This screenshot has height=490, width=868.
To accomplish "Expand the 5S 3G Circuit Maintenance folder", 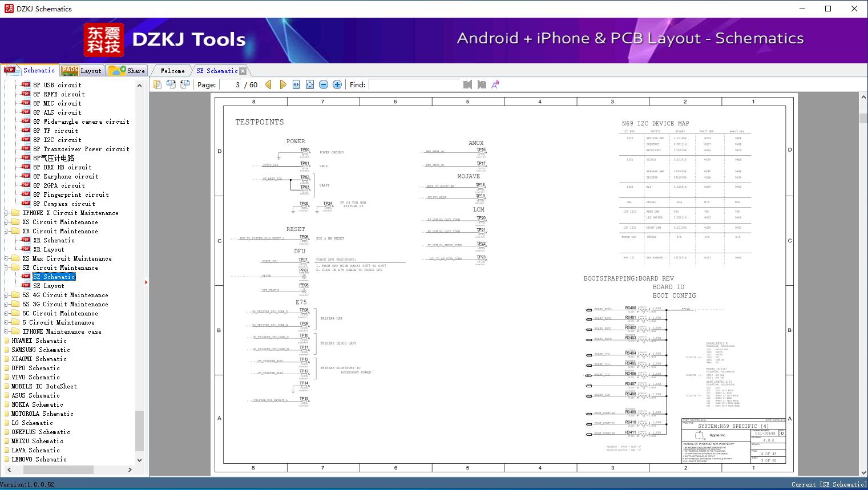I will [6, 304].
